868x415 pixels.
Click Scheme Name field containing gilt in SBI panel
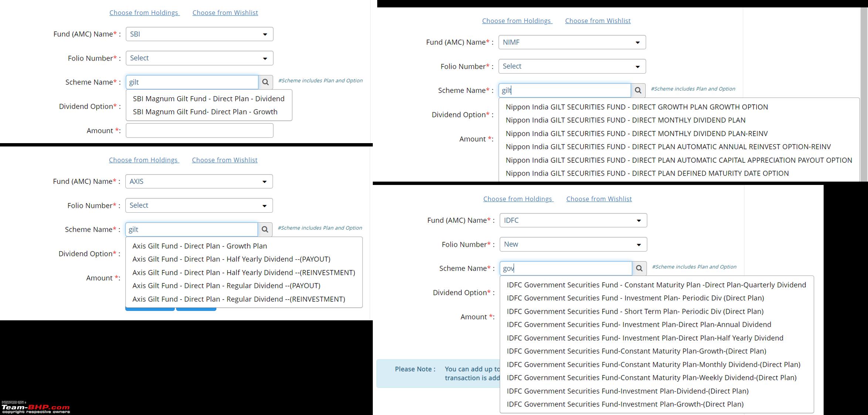(192, 82)
